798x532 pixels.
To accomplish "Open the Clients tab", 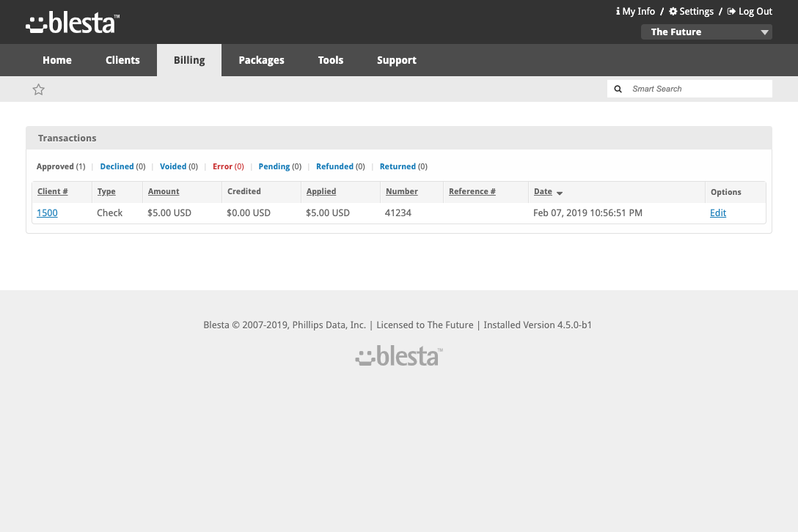I will (122, 59).
